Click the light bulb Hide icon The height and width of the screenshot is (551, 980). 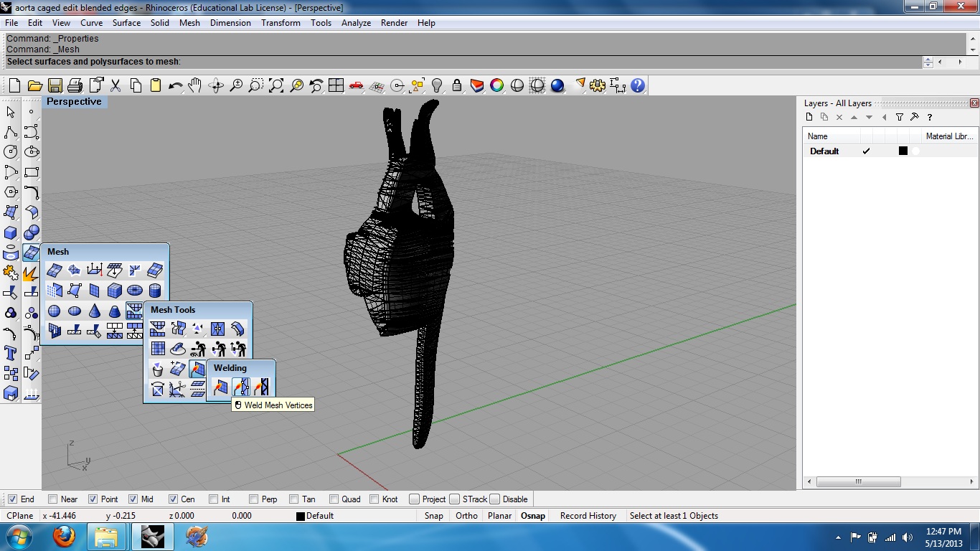(437, 86)
